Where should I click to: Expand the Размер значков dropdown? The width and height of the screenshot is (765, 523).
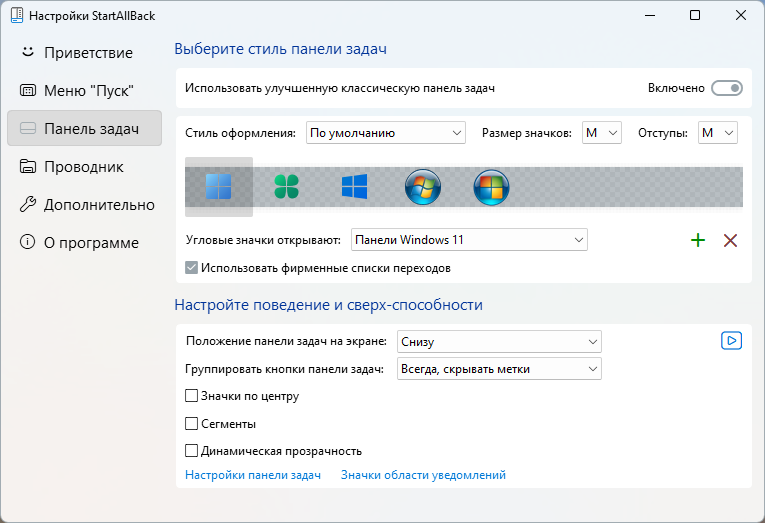click(602, 133)
